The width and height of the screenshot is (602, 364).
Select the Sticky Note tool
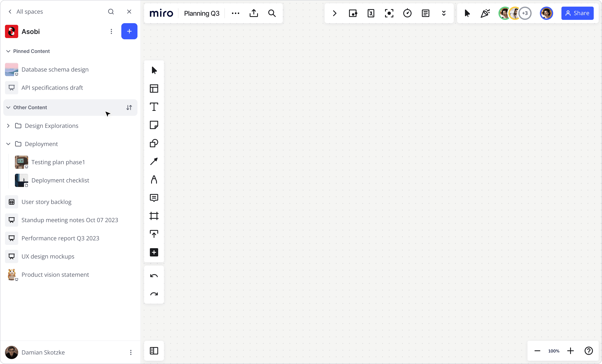tap(154, 125)
